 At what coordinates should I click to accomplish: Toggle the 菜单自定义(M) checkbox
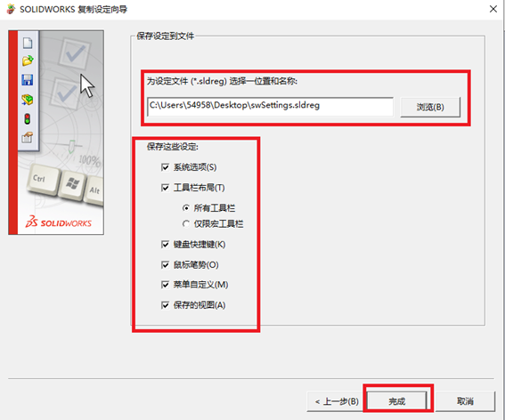click(x=166, y=285)
